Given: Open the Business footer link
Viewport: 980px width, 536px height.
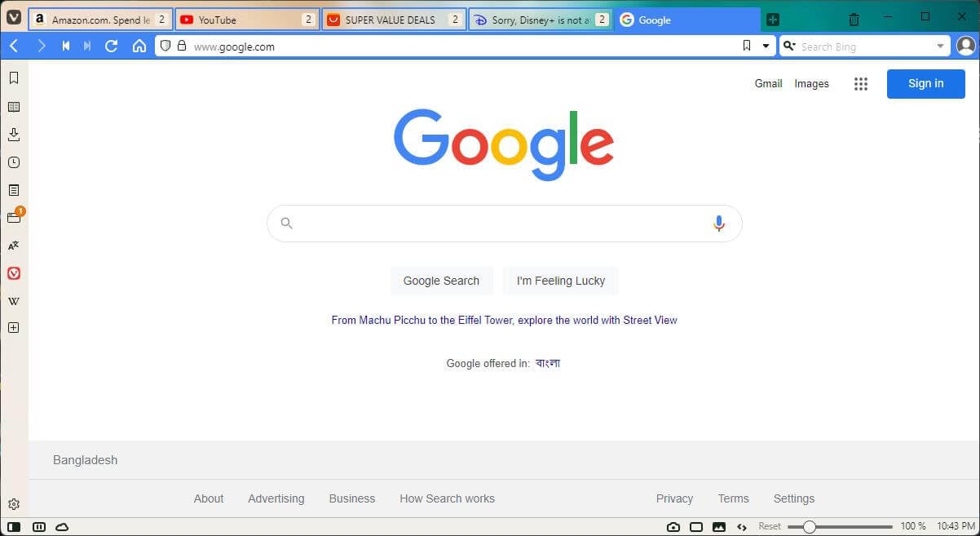Looking at the screenshot, I should coord(352,498).
